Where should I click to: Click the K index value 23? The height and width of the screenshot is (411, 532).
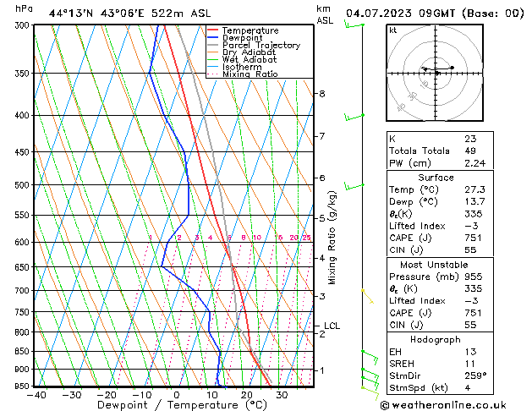(x=470, y=139)
